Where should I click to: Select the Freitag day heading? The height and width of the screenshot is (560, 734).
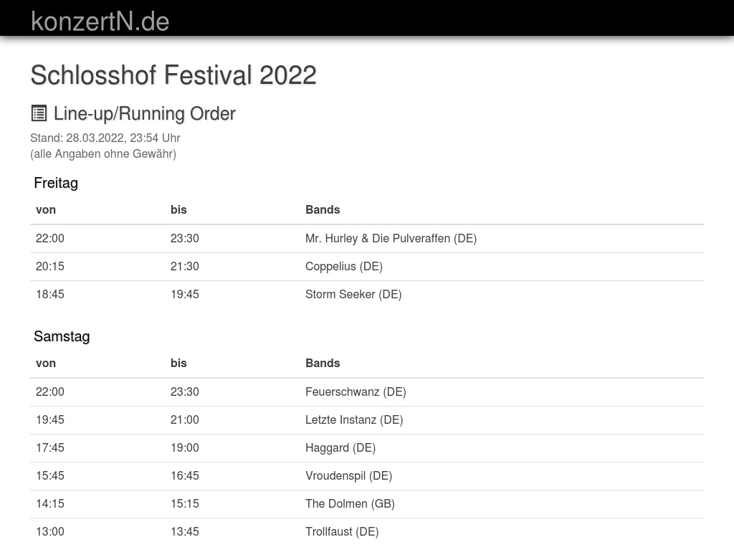56,183
